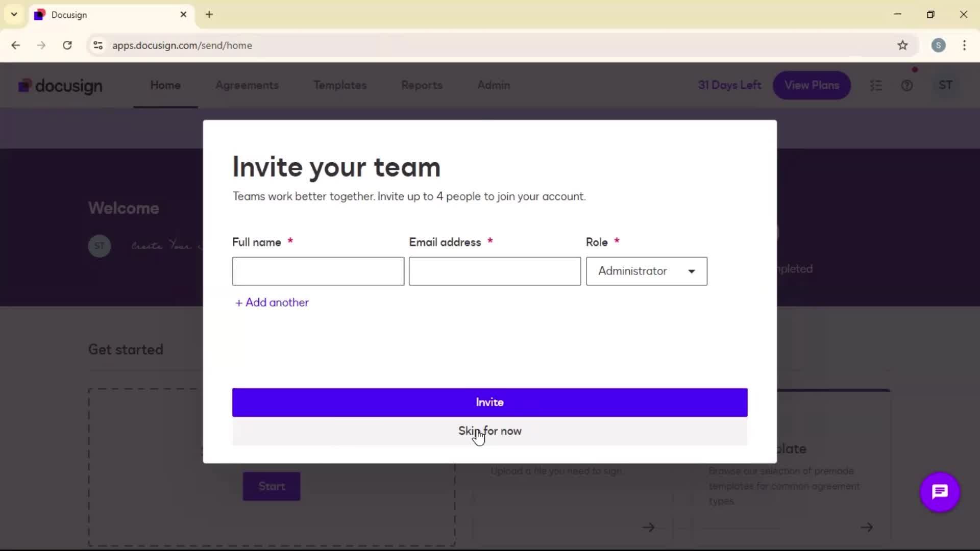
Task: Reload the browser page
Action: pos(67,45)
